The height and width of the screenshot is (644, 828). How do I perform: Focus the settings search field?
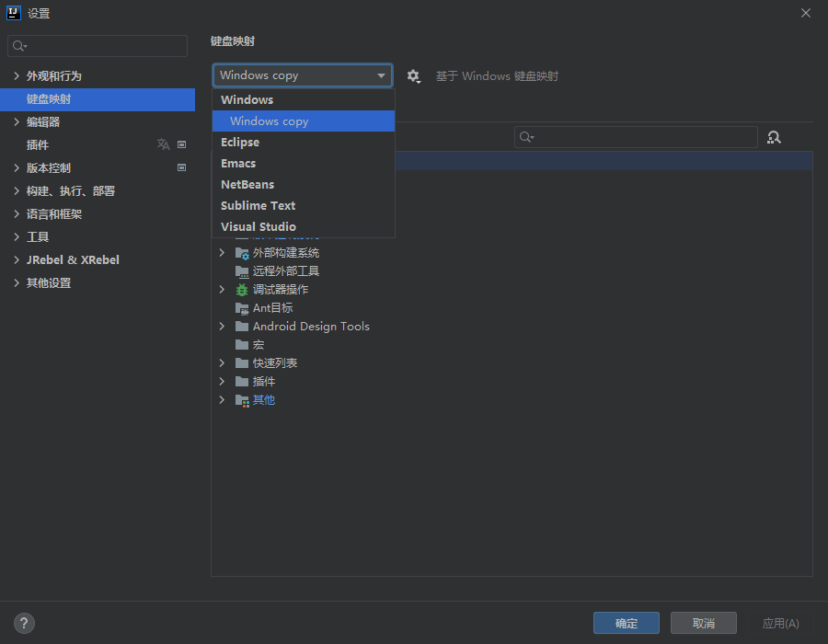point(98,46)
